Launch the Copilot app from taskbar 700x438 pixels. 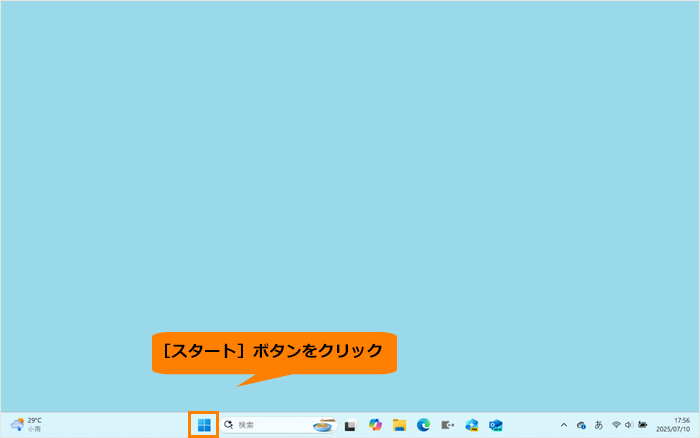[375, 425]
